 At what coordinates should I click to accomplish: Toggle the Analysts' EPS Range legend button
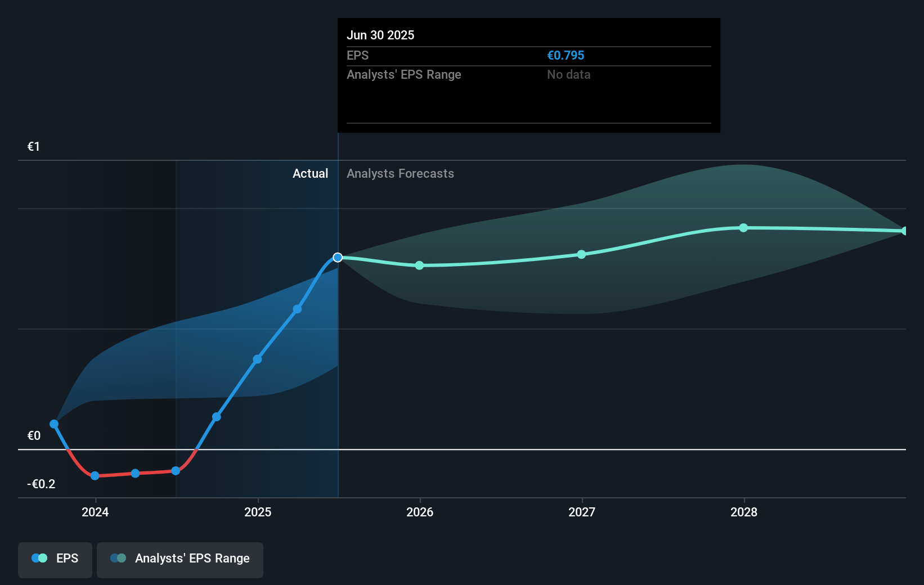click(x=180, y=559)
